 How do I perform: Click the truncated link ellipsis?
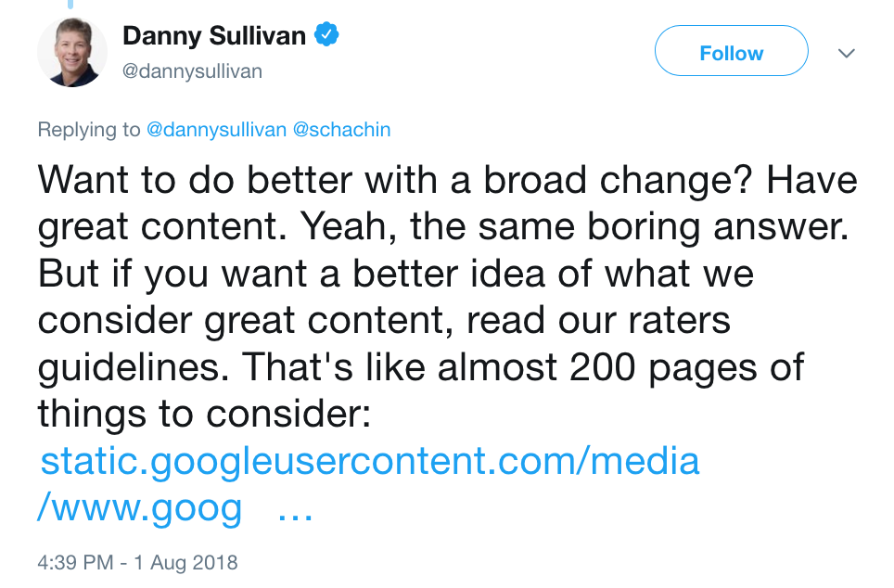[x=295, y=509]
